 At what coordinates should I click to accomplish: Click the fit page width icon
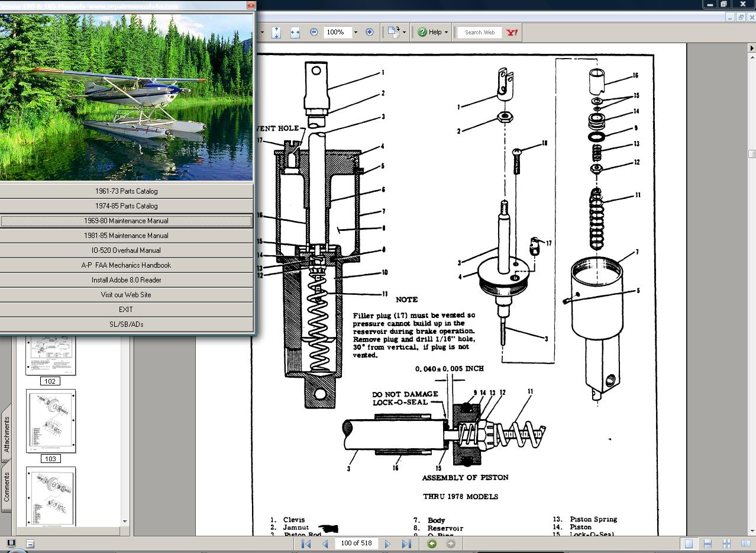pyautogui.click(x=295, y=33)
